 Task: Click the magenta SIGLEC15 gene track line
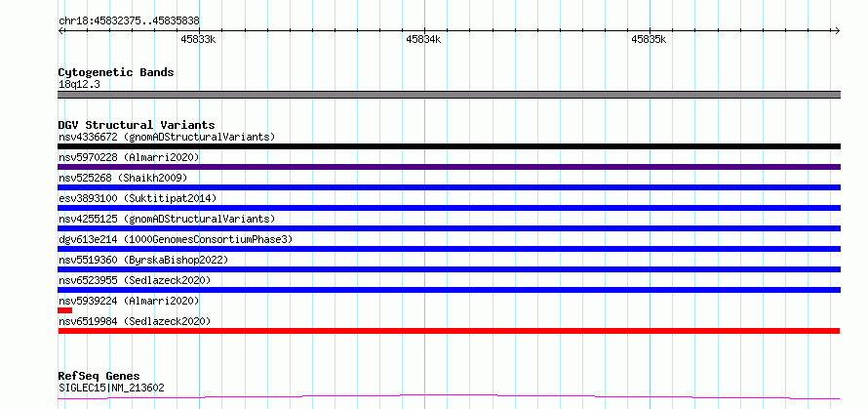pos(449,397)
